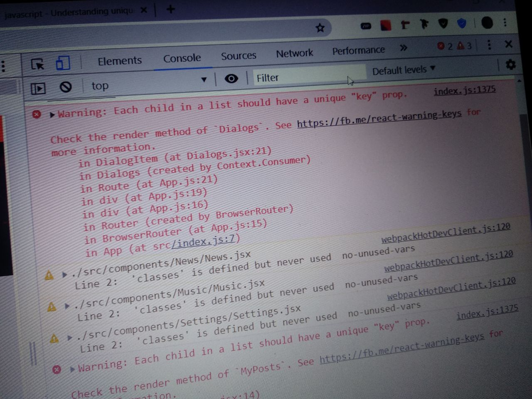
Task: Open the DevTools customize three-dot menu
Action: (x=489, y=44)
